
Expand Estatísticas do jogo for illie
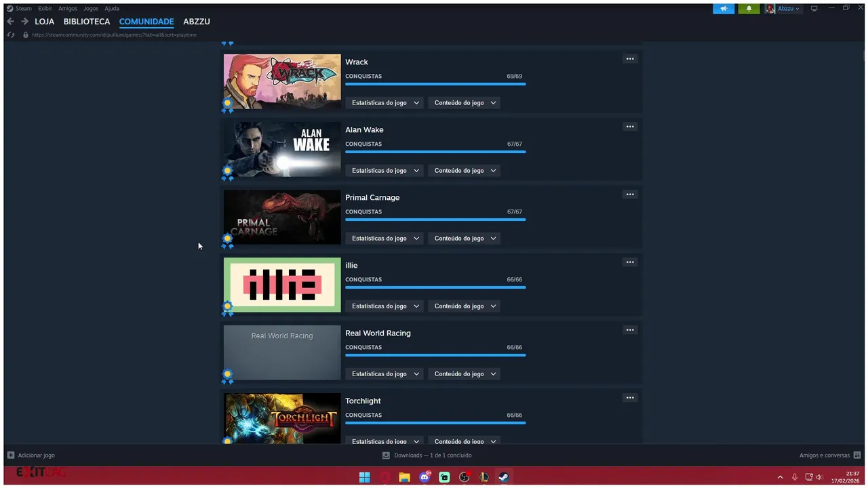coord(385,306)
